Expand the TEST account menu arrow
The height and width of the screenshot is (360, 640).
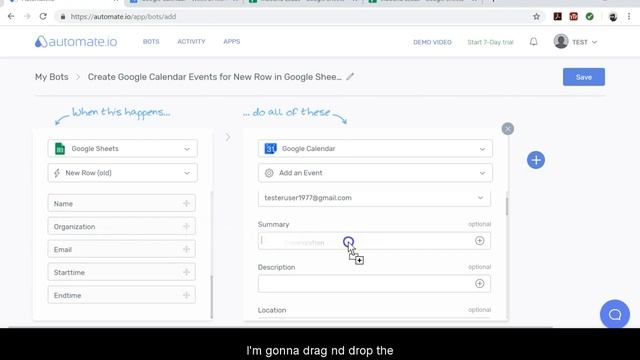click(594, 42)
